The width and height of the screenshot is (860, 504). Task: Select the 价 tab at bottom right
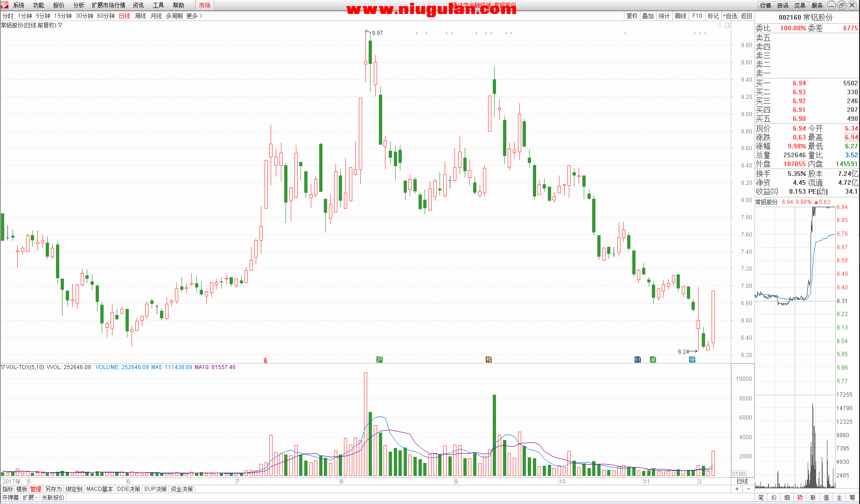pos(774,497)
